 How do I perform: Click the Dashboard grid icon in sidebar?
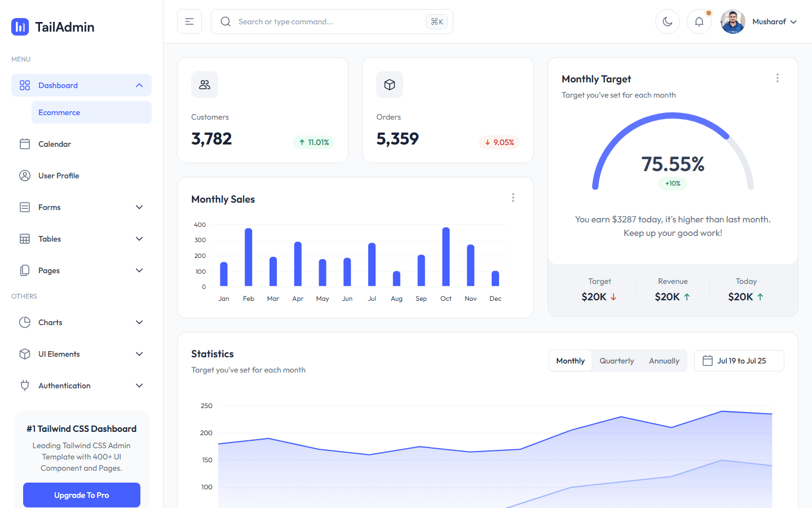(x=25, y=85)
